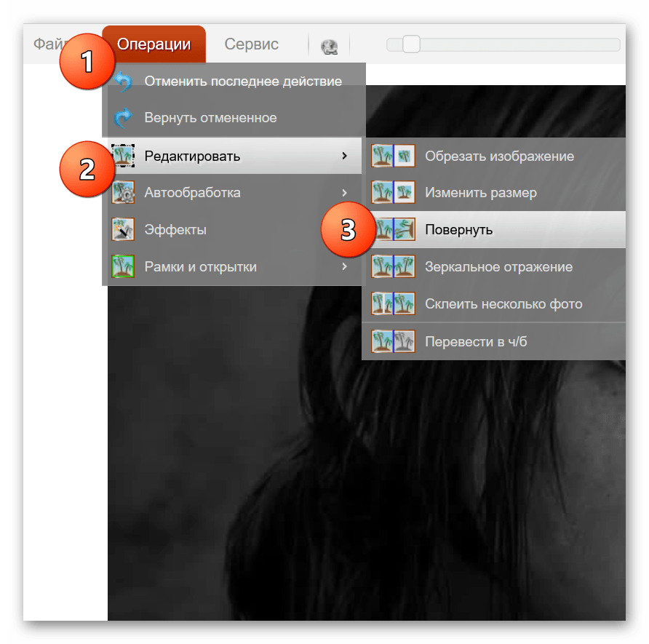649x644 pixels.
Task: Choose Зеркальное отражение
Action: 494,266
